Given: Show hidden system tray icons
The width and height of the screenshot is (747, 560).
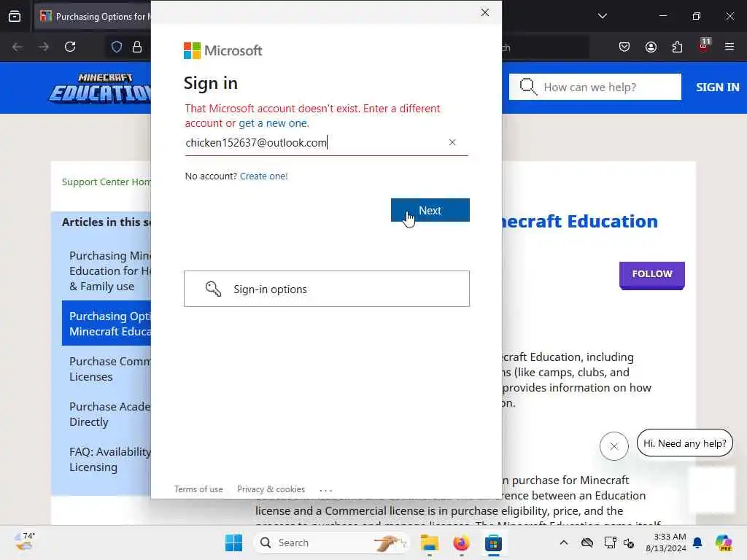Looking at the screenshot, I should click(x=564, y=542).
